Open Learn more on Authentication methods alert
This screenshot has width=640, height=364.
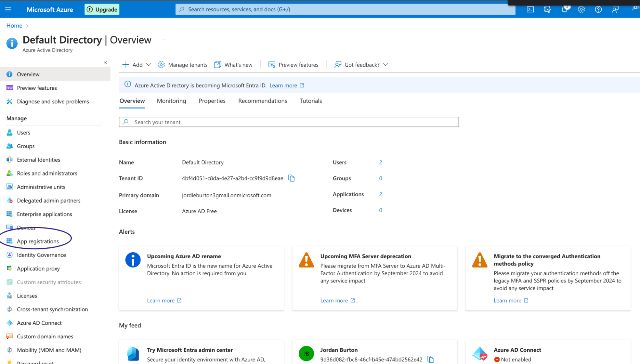tap(507, 301)
